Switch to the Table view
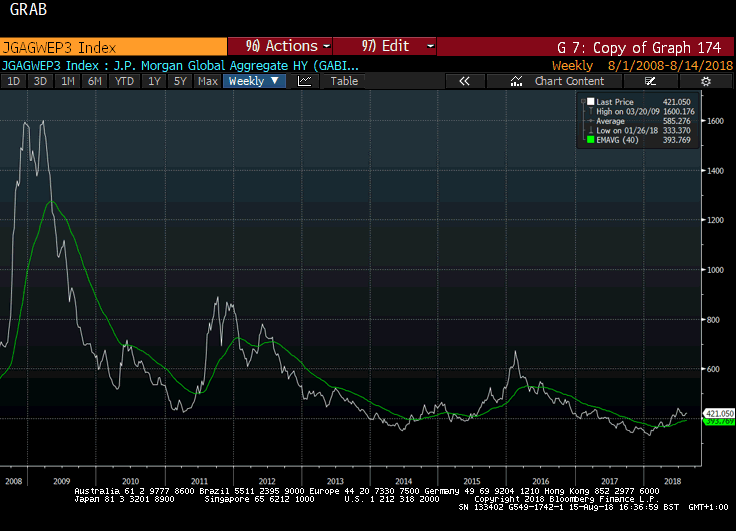The height and width of the screenshot is (531, 736). (344, 81)
